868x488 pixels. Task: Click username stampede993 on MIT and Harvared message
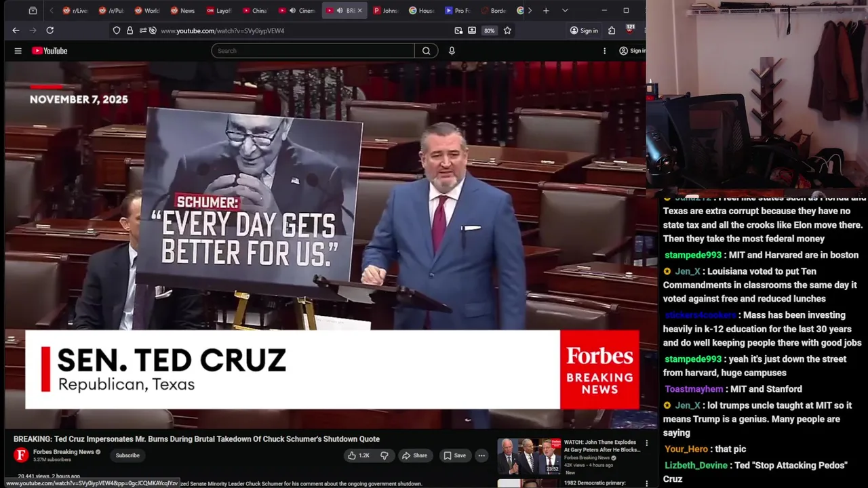click(693, 255)
